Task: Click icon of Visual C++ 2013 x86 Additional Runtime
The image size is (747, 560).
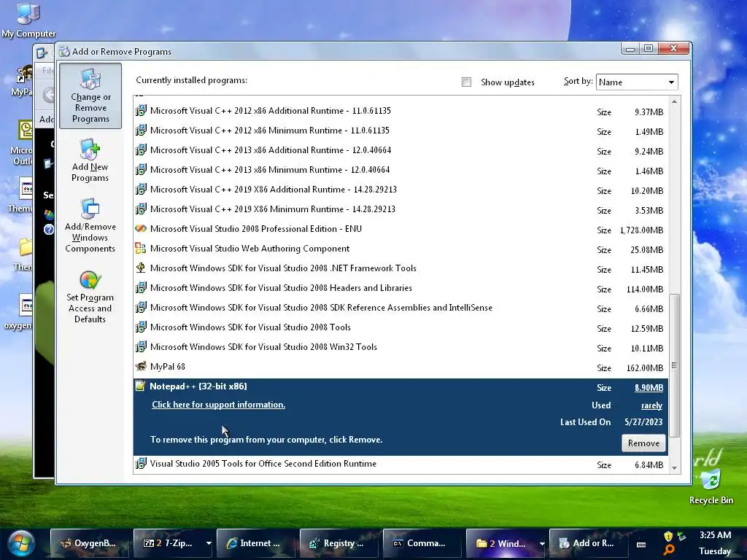Action: point(141,150)
